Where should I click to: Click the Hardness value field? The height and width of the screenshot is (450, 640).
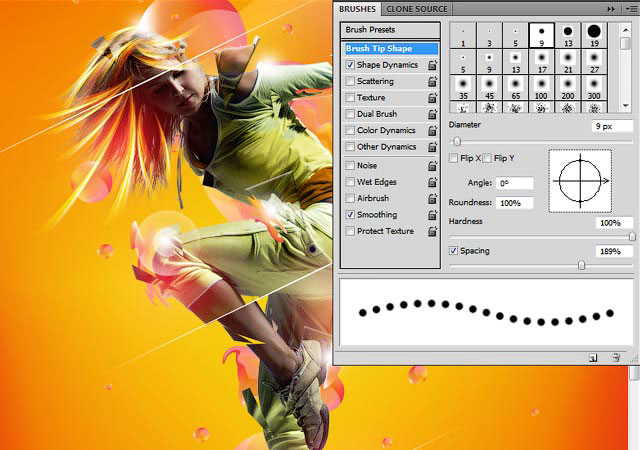click(x=614, y=223)
